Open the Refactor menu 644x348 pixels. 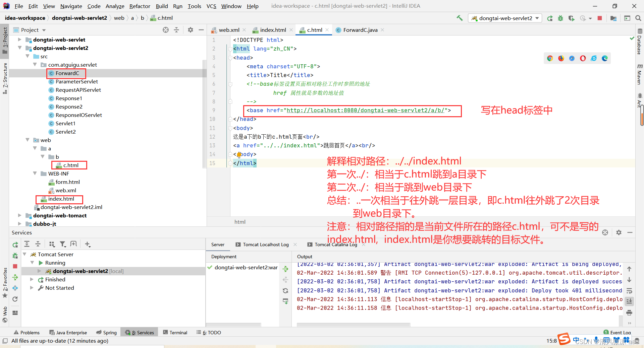coord(140,6)
